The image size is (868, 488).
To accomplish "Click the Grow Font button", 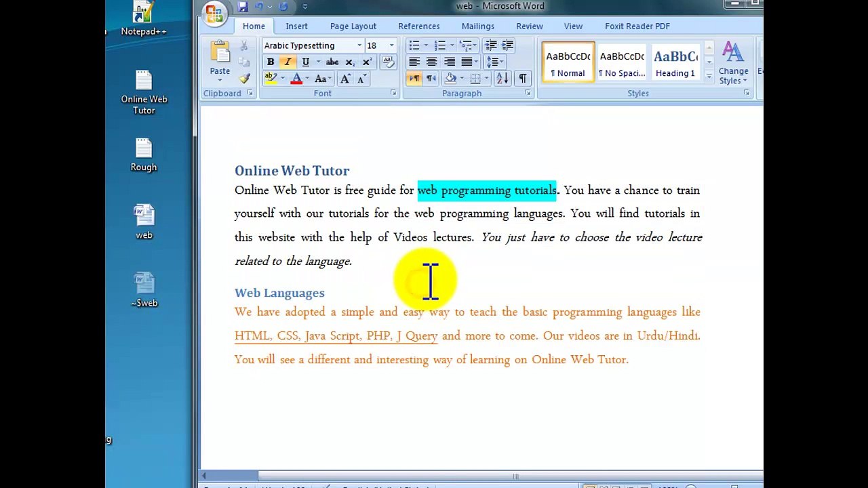I will point(345,79).
